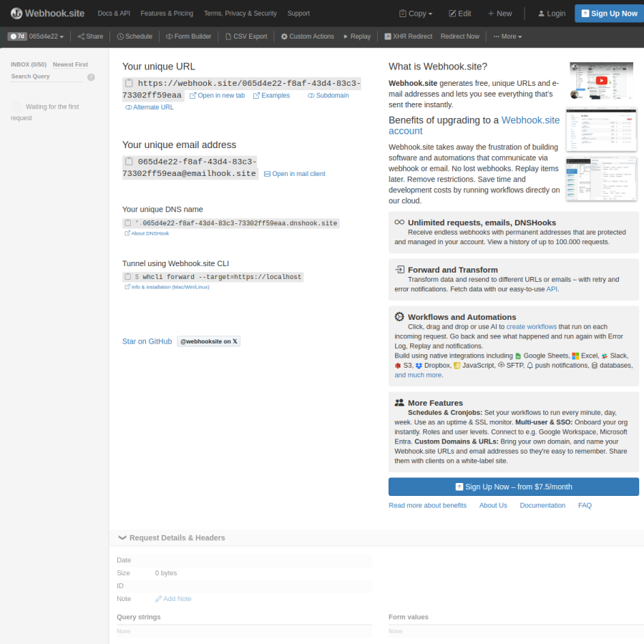The height and width of the screenshot is (644, 644).
Task: Click the whcli forward command text
Action: (222, 277)
